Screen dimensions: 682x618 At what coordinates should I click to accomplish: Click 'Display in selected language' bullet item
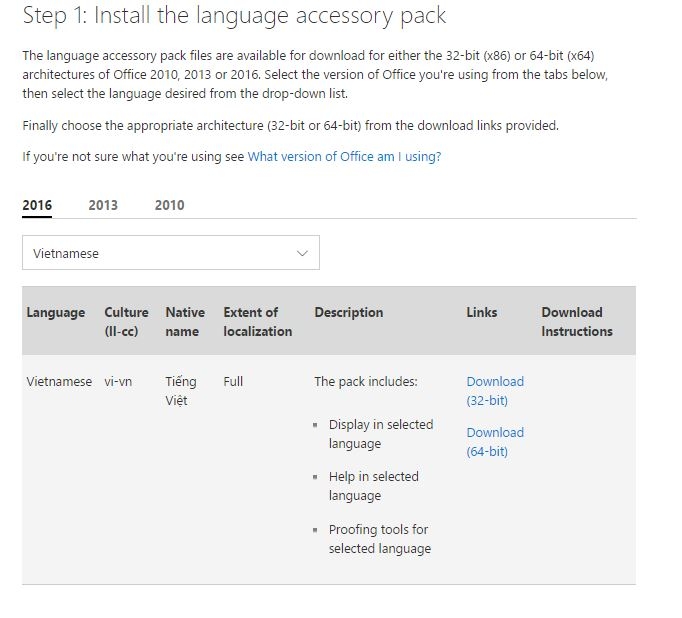click(380, 434)
